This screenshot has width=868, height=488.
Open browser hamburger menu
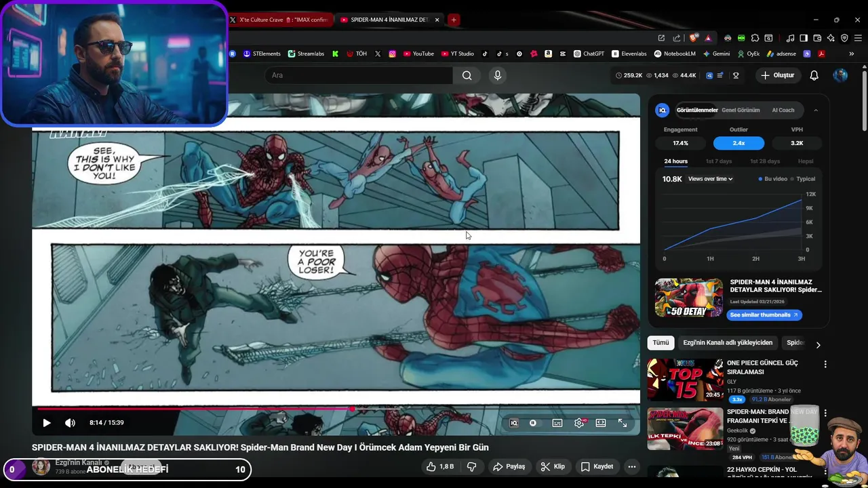pyautogui.click(x=858, y=38)
